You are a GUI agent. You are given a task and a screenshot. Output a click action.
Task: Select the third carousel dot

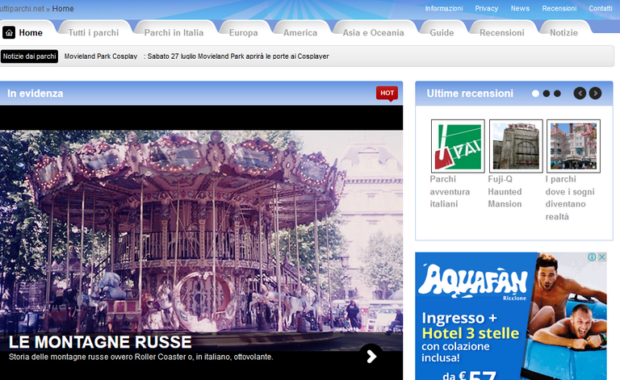(x=558, y=94)
